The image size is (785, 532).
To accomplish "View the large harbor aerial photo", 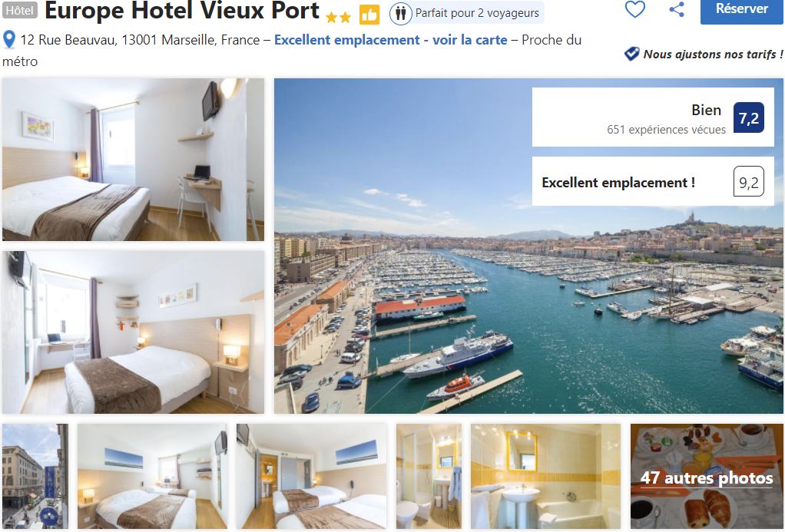I will coord(528,246).
